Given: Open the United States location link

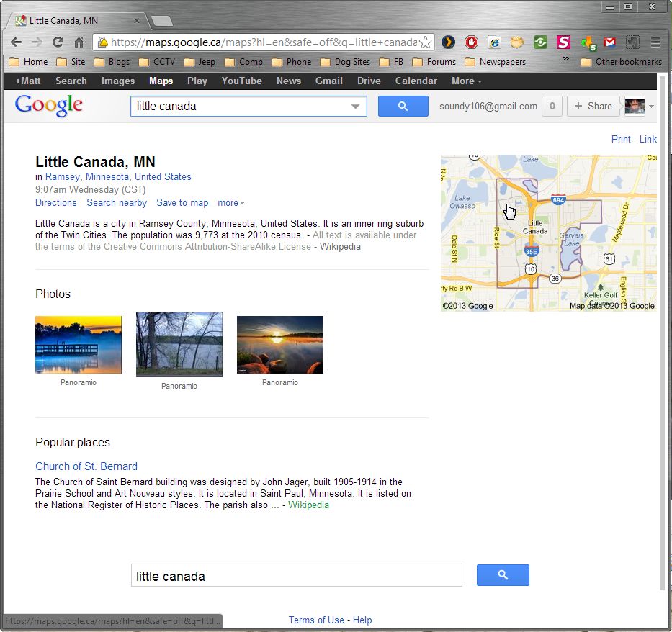Looking at the screenshot, I should (163, 176).
